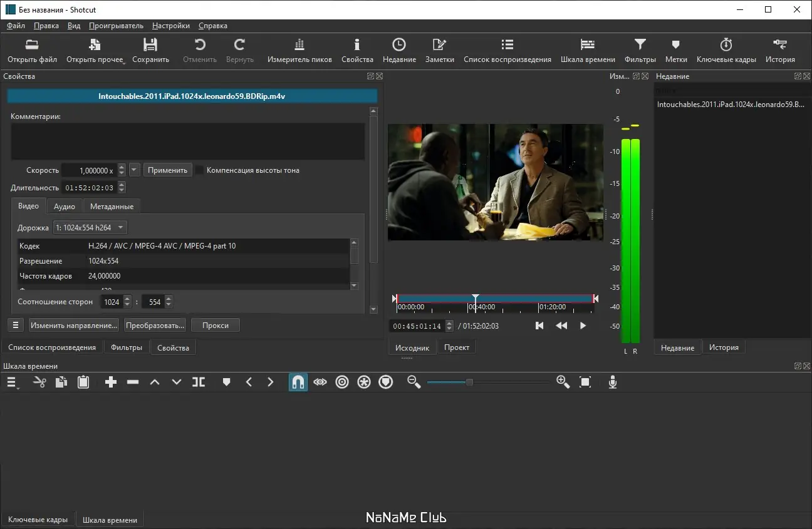Open the Дорожка track dropdown
The height and width of the screenshot is (529, 812).
click(x=90, y=228)
